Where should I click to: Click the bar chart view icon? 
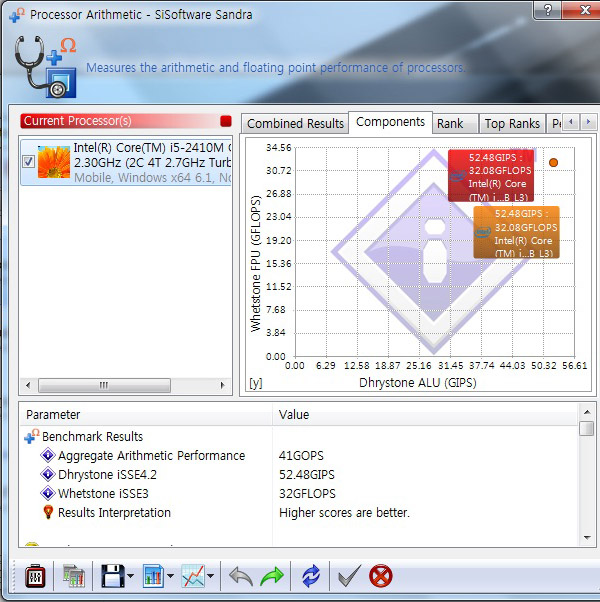[154, 576]
